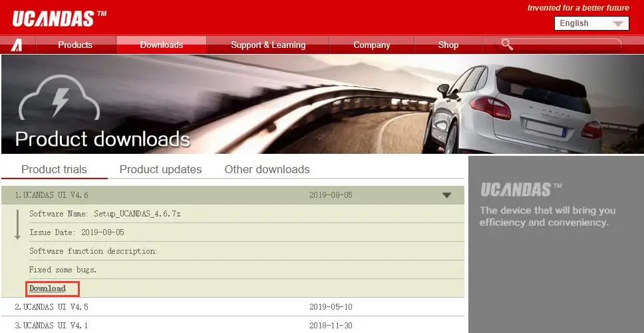
Task: Click the Download link for V4.6
Action: (x=47, y=288)
